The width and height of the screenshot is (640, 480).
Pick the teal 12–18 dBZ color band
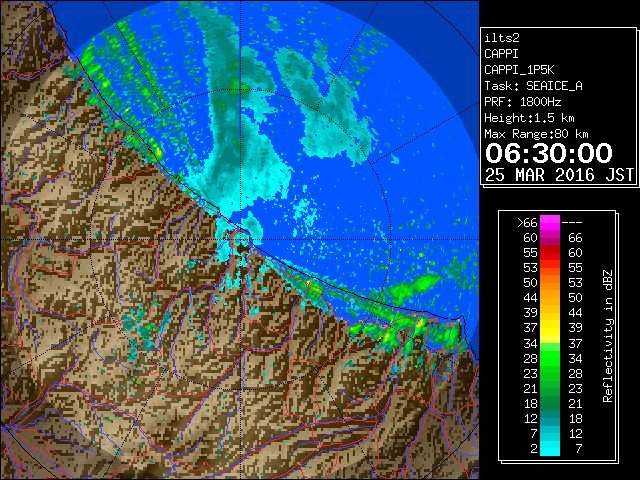pyautogui.click(x=550, y=418)
